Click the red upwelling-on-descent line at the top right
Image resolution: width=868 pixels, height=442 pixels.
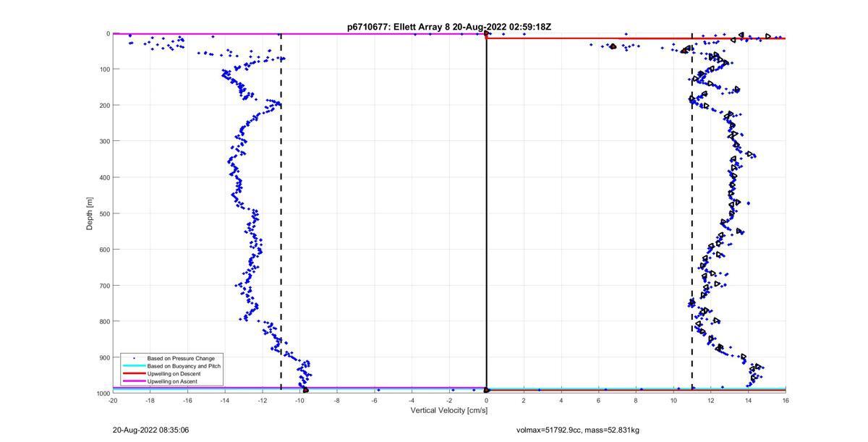[636, 38]
